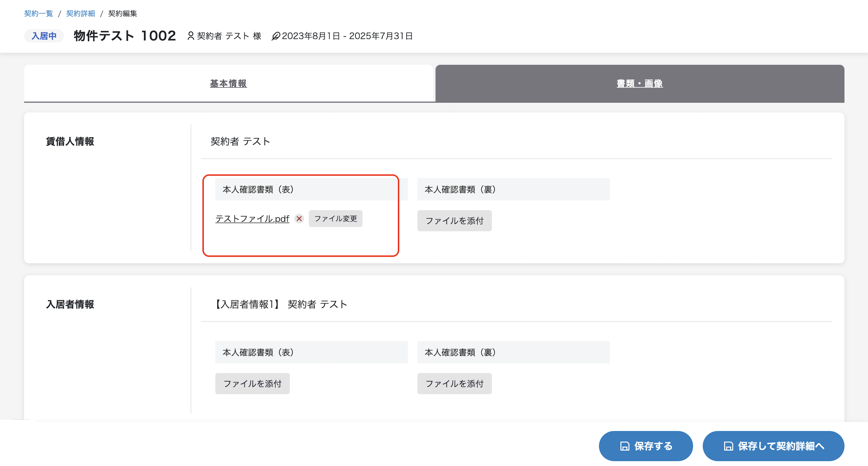The image size is (868, 466).
Task: Attach file for 入居者 本人確認書類(表)
Action: [252, 383]
